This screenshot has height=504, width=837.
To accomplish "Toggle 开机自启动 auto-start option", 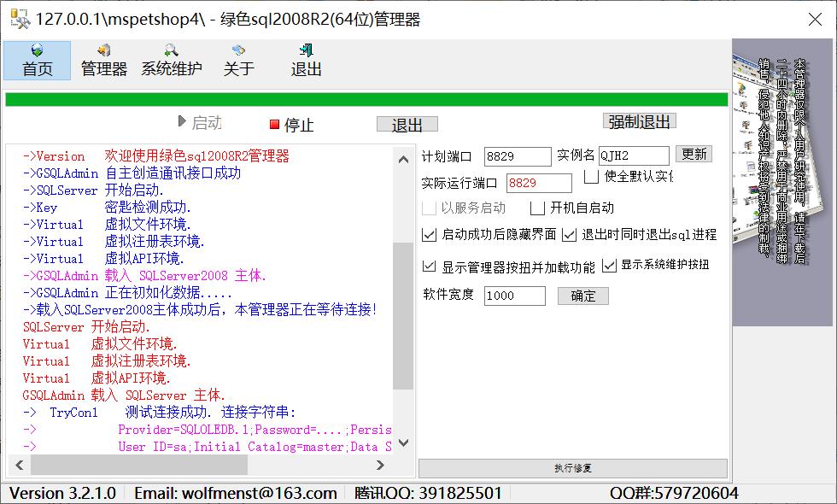I will click(539, 208).
